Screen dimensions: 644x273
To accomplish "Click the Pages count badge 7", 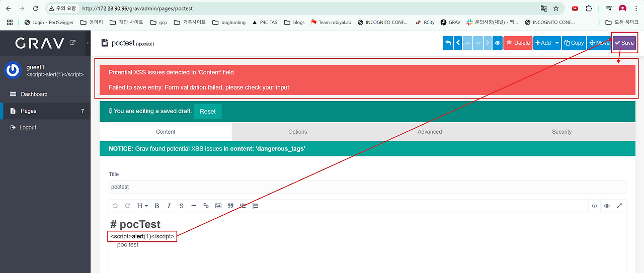I will click(x=83, y=111).
